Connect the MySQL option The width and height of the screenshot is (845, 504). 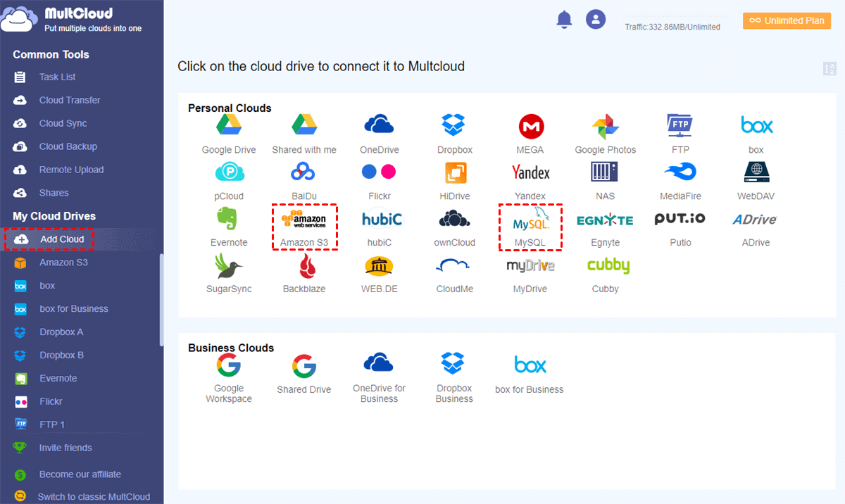tap(530, 227)
